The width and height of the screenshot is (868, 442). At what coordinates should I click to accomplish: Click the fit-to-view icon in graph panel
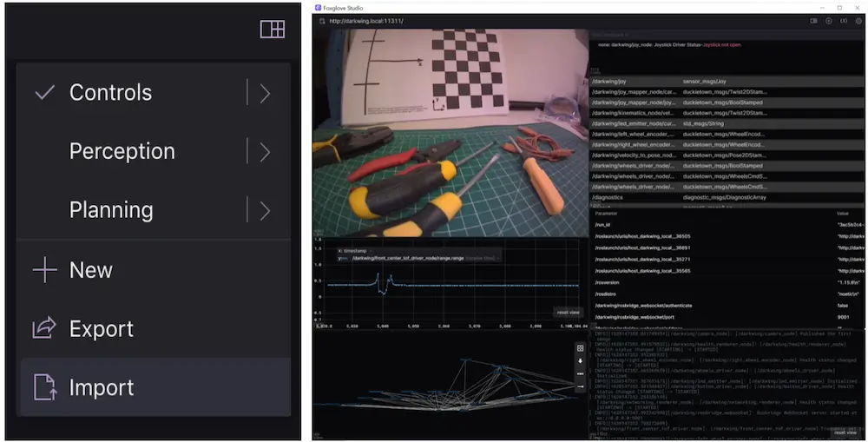[580, 348]
